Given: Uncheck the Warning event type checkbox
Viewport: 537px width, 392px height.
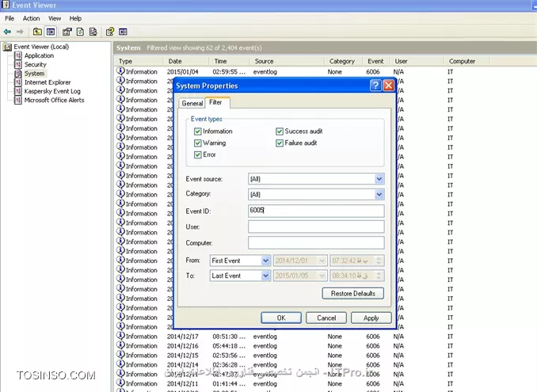Looking at the screenshot, I should [197, 143].
